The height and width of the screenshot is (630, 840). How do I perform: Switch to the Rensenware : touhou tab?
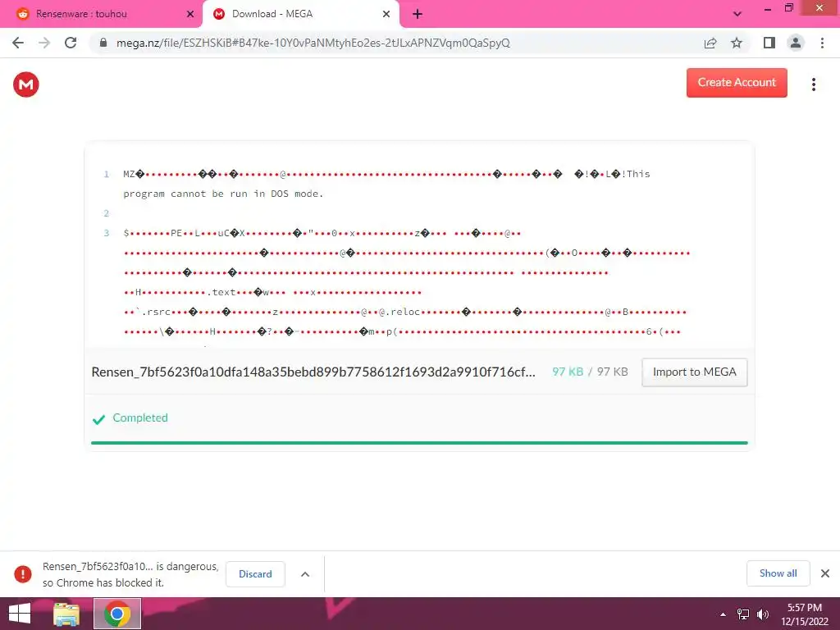(x=99, y=15)
